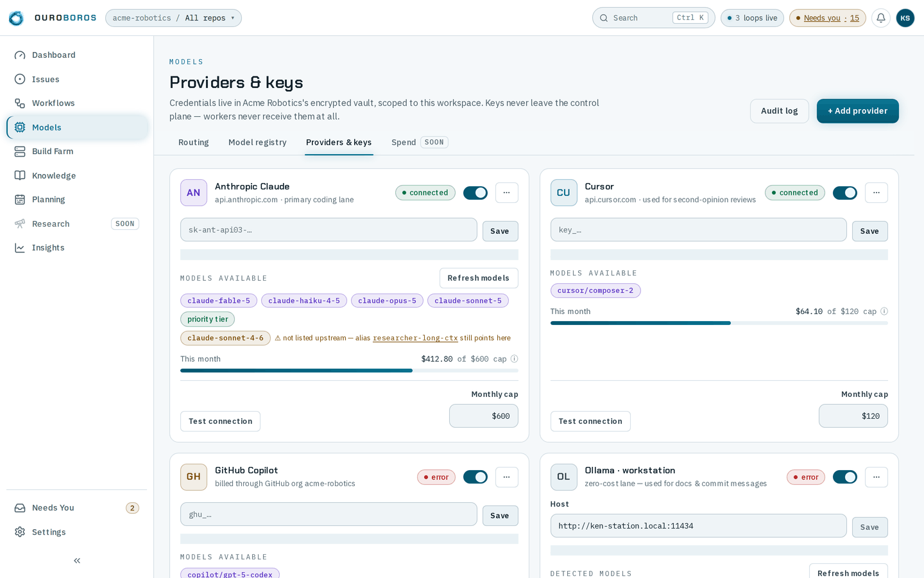Screen dimensions: 924x578
Task: Focus the Search box in header
Action: click(x=654, y=18)
